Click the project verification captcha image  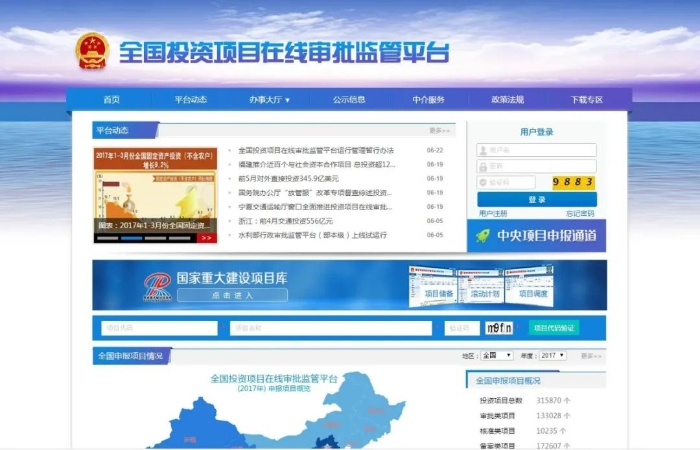pos(499,328)
